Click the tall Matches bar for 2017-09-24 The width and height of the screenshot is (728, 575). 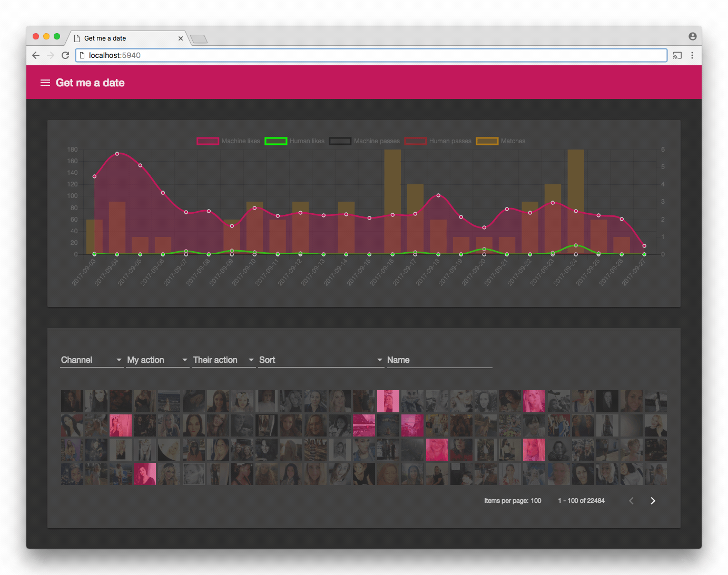[576, 202]
